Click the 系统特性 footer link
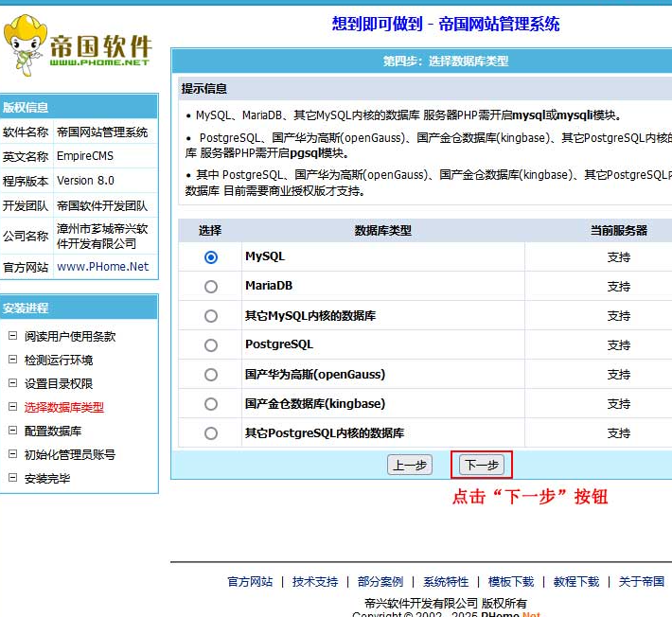Screen dimensions: 672x617 coord(446,582)
